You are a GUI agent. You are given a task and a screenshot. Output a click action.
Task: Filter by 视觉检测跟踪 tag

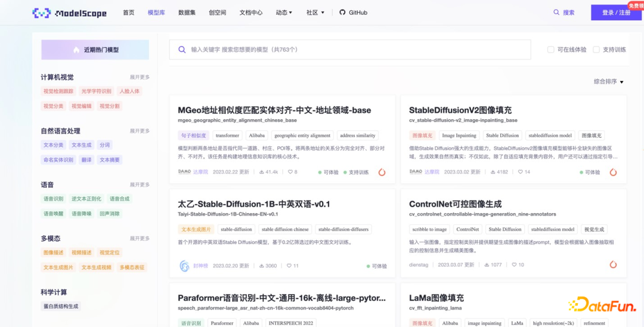point(58,91)
